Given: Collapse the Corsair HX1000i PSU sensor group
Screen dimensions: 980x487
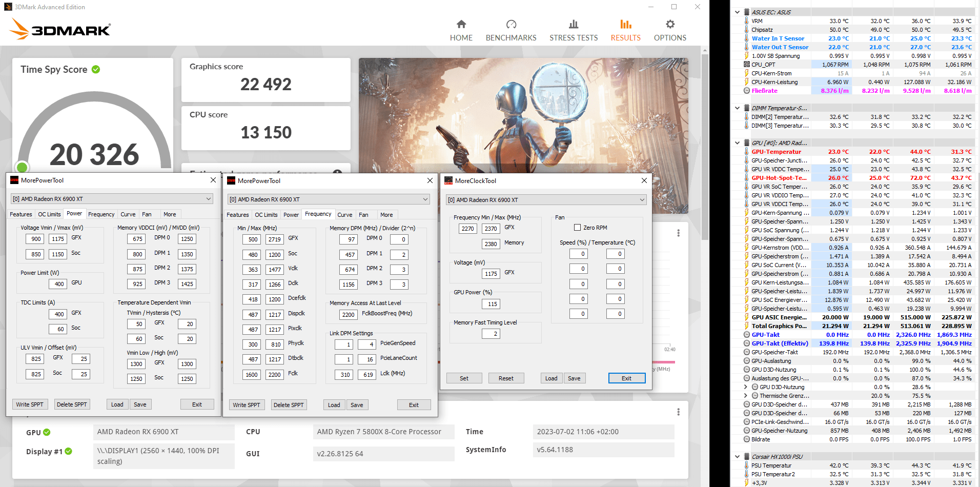Looking at the screenshot, I should coord(738,457).
